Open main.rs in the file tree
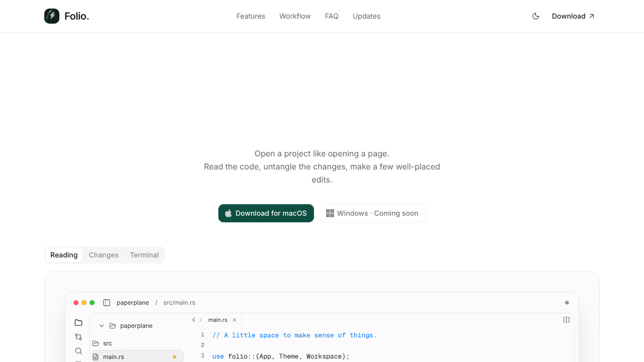 137,356
